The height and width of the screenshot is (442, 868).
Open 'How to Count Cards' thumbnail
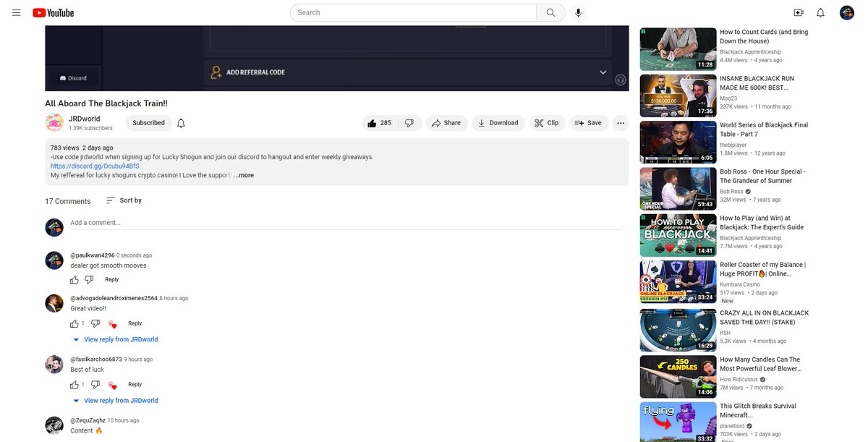point(678,48)
